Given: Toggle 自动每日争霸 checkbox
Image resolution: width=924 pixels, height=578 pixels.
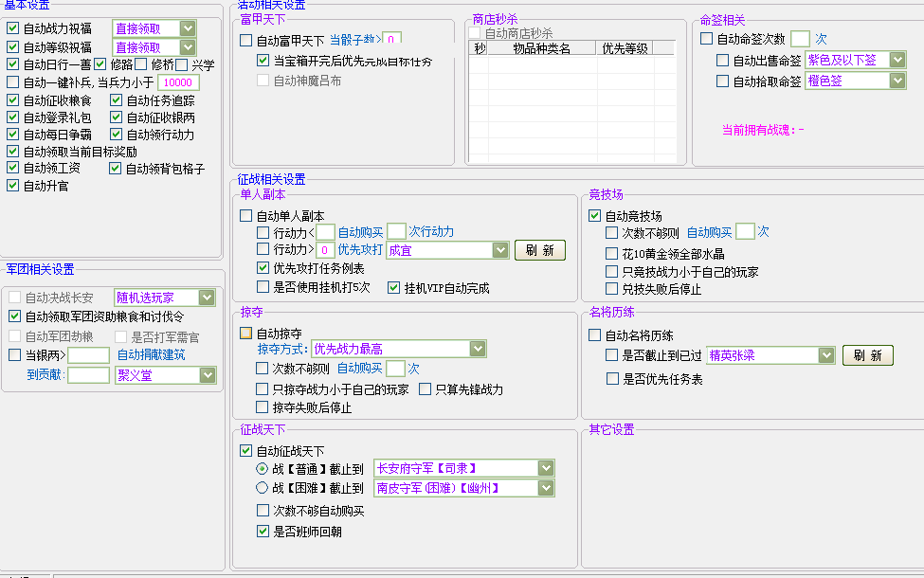Looking at the screenshot, I should [13, 135].
